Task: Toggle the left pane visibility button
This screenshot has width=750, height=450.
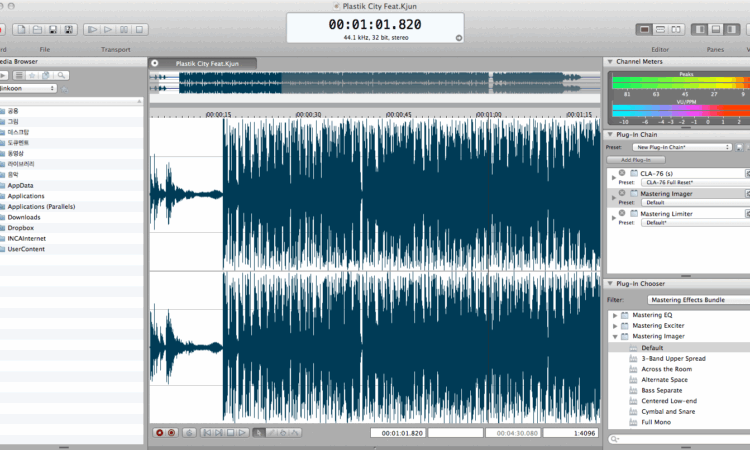Action: point(699,30)
